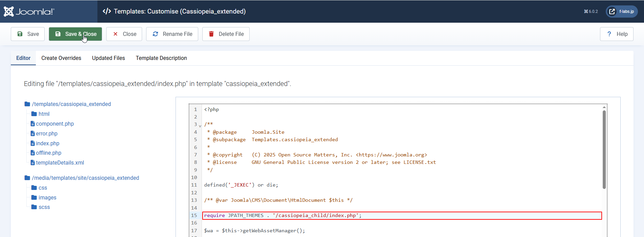Click the Save button
644x237 pixels.
point(28,34)
